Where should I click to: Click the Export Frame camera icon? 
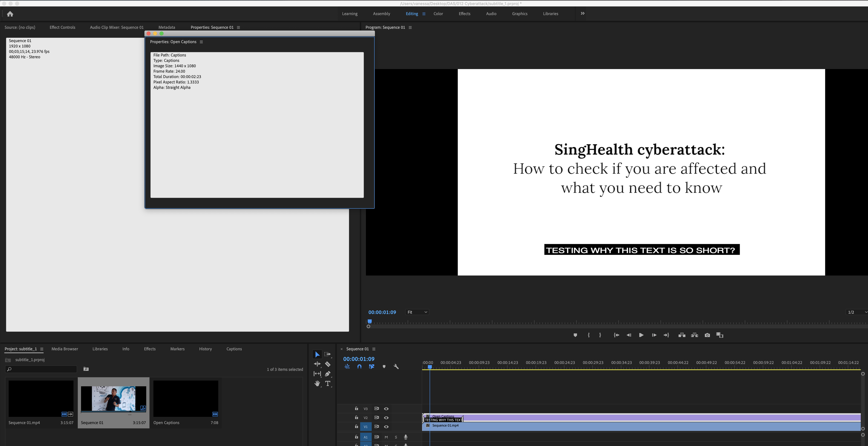pyautogui.click(x=707, y=335)
